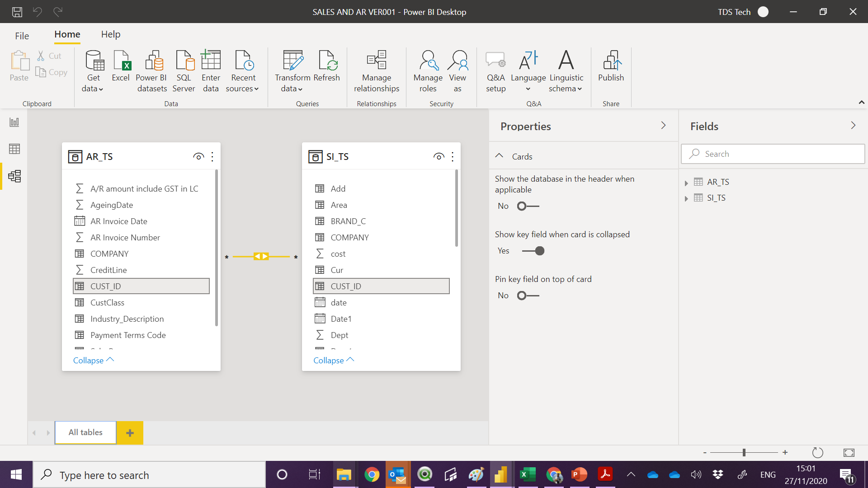Screen dimensions: 868x488
Task: Collapse the Cards section
Action: tap(499, 156)
